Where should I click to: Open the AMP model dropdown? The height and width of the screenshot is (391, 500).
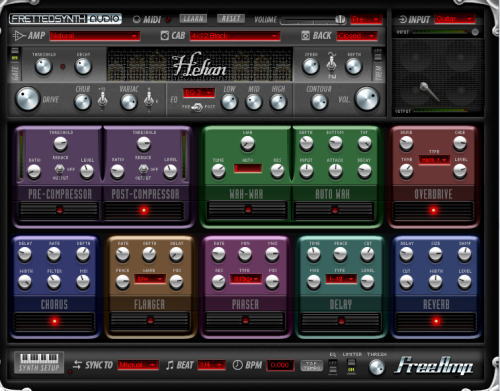95,36
